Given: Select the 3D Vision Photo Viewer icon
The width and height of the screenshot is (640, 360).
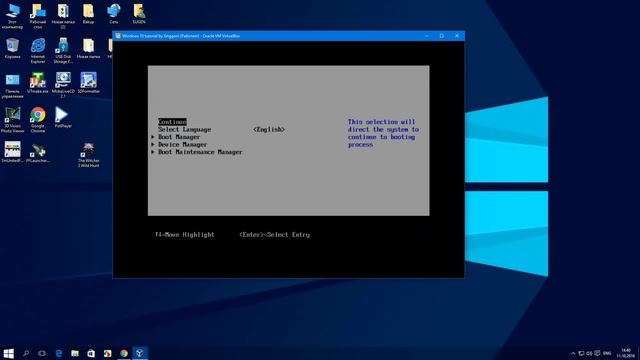Looking at the screenshot, I should (x=12, y=120).
